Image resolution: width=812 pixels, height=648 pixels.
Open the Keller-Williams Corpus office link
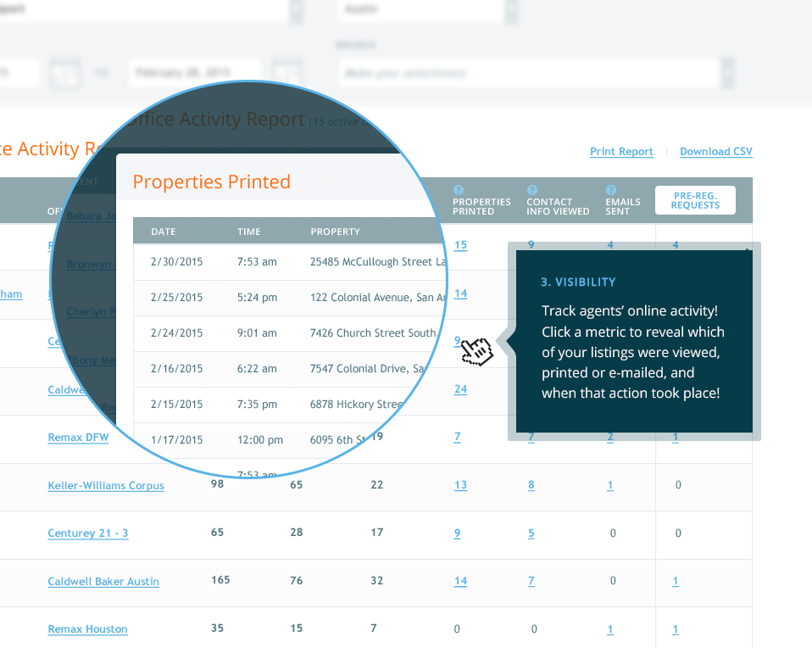106,486
